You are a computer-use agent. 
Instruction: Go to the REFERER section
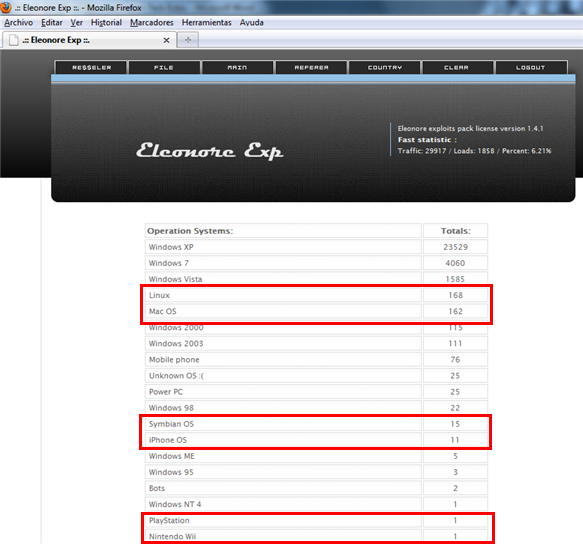pos(311,67)
